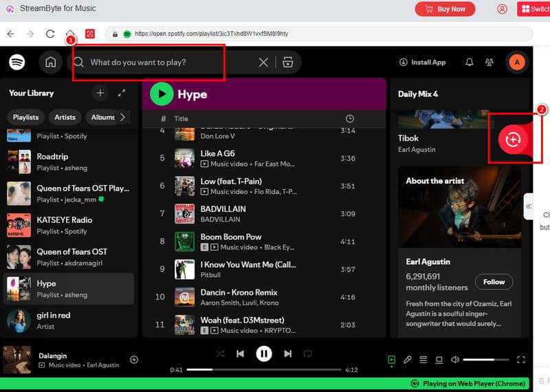The width and height of the screenshot is (550, 392).
Task: Select track I Know You Want Me
Action: (x=264, y=269)
